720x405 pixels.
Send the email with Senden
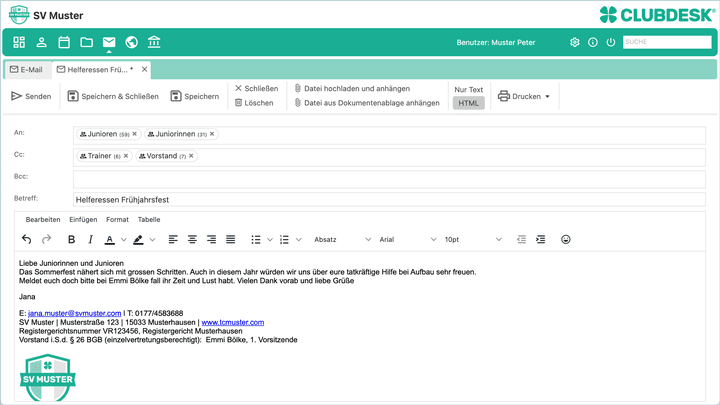tap(31, 96)
